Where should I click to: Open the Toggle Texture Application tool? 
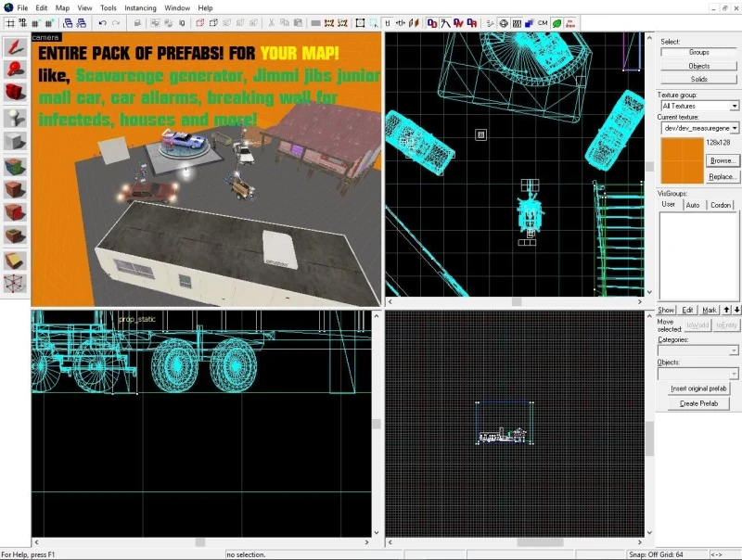(x=15, y=165)
